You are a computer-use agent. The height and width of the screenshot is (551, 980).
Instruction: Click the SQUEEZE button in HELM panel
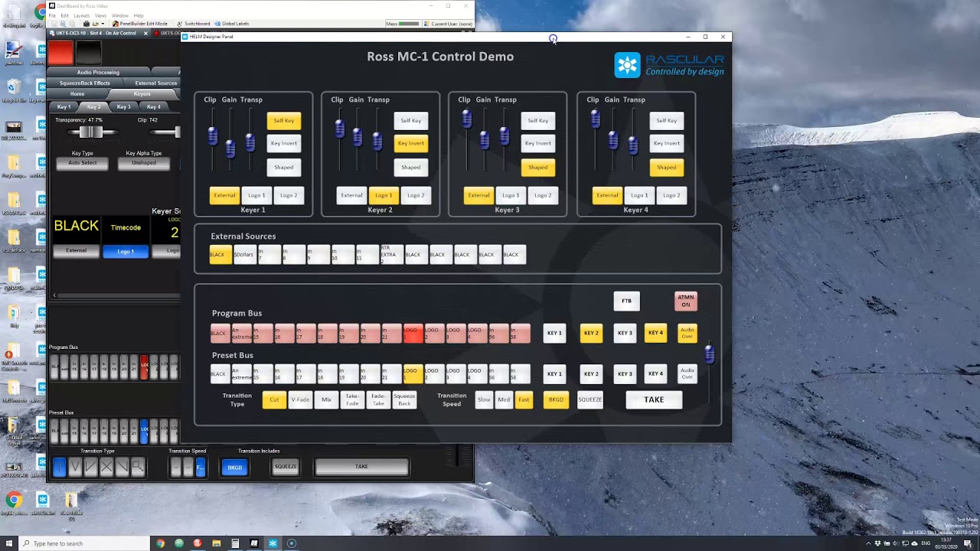(590, 399)
